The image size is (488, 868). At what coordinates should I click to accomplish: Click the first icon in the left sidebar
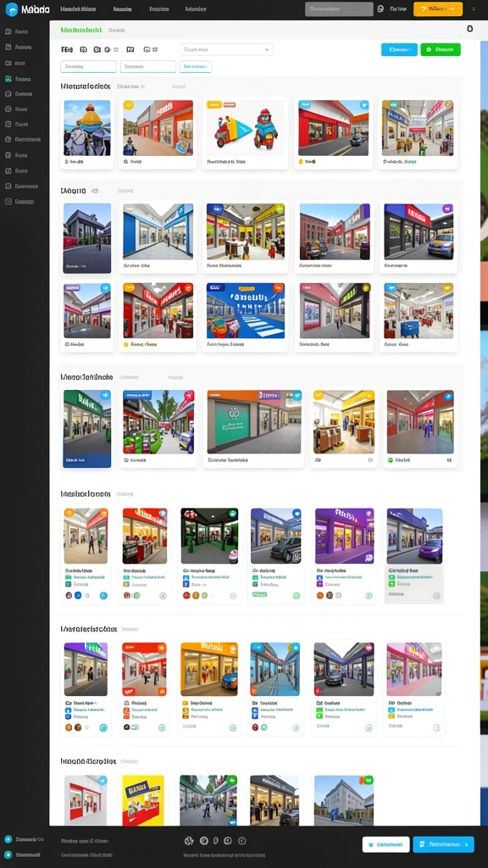(8, 32)
